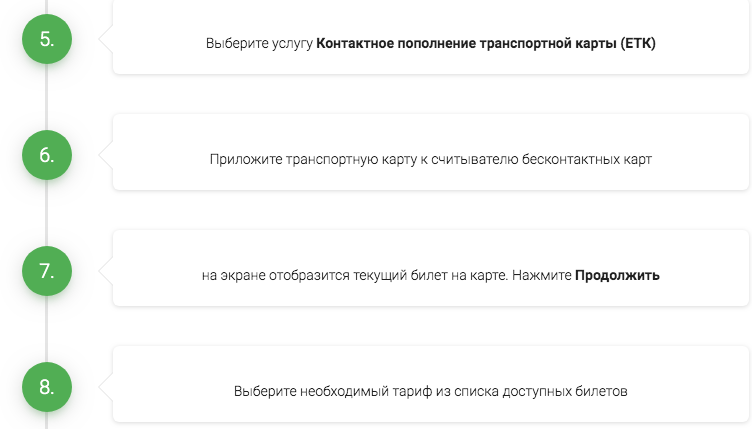Click bold text Контактное пополнение транспортной карты (ЕТК)

(485, 44)
